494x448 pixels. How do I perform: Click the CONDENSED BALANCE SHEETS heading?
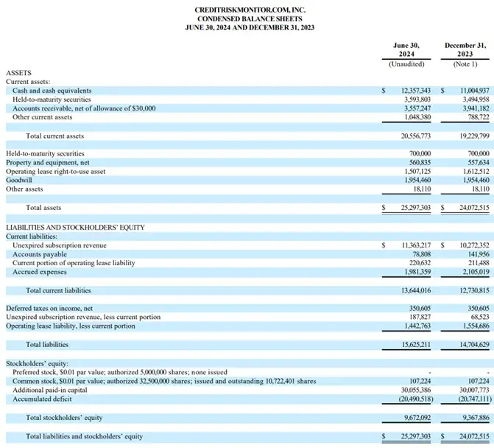(247, 18)
